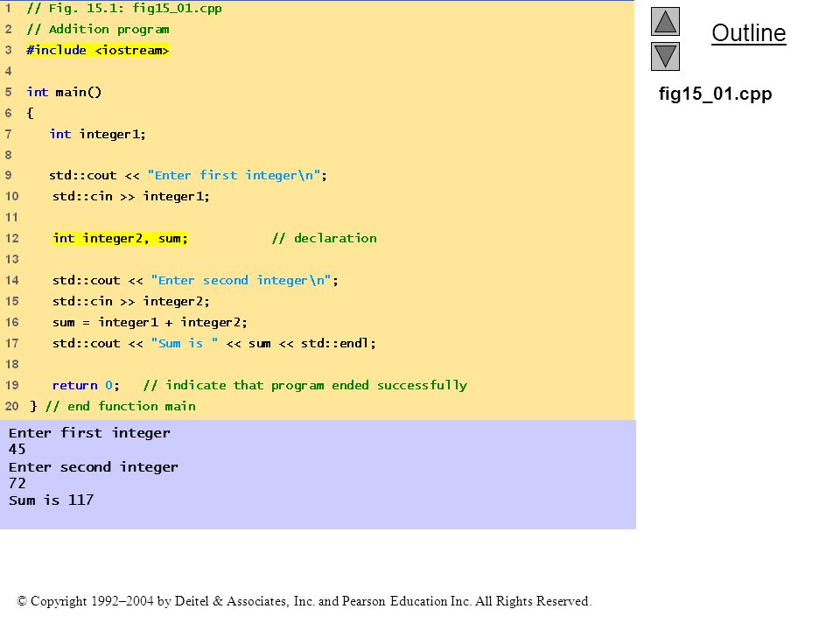Image resolution: width=840 pixels, height=630 pixels.
Task: Click the highlighted 'int integer2, sum;' declaration
Action: 121,238
